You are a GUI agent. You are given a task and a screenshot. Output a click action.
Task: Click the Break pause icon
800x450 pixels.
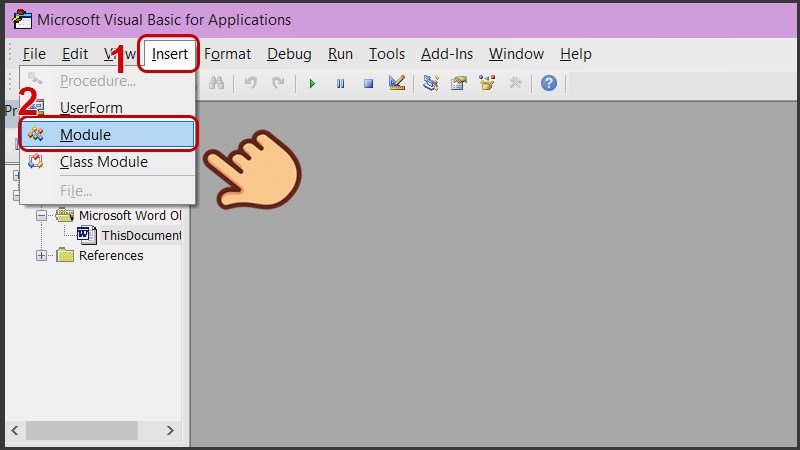tap(340, 83)
